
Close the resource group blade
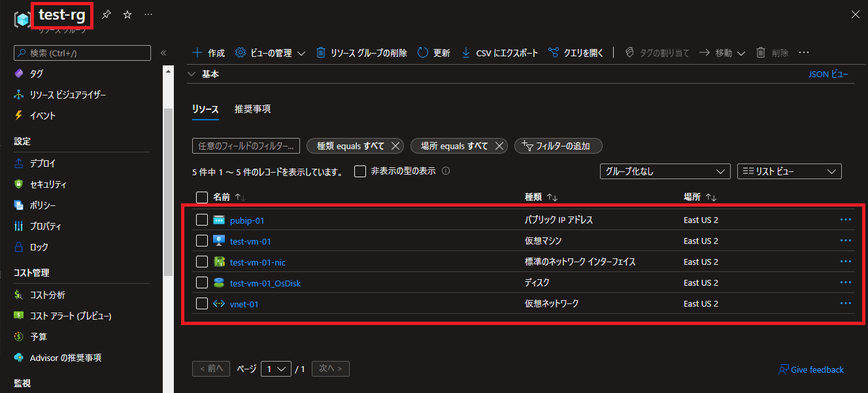point(855,14)
